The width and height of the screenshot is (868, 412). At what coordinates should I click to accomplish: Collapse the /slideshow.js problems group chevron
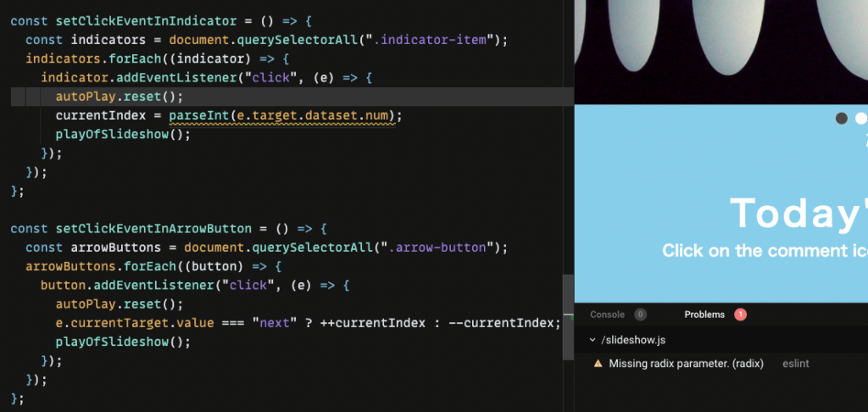[x=593, y=340]
